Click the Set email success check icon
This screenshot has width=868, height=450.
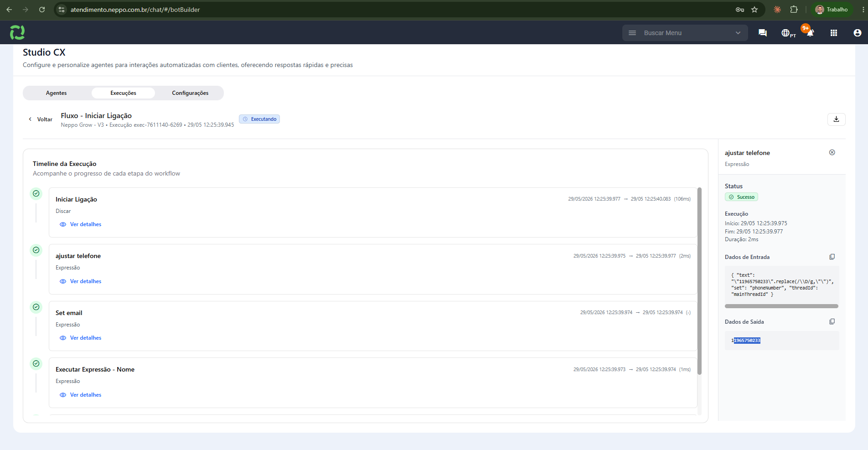36,307
